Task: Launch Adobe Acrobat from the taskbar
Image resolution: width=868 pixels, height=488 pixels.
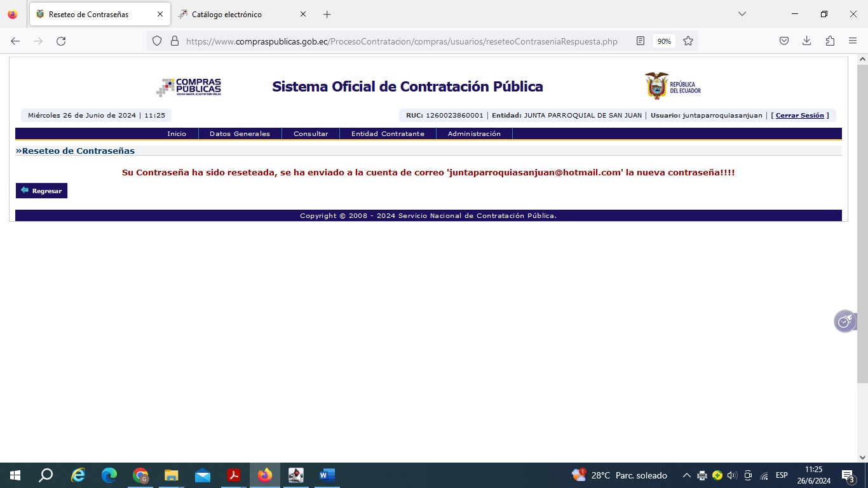Action: (x=234, y=475)
